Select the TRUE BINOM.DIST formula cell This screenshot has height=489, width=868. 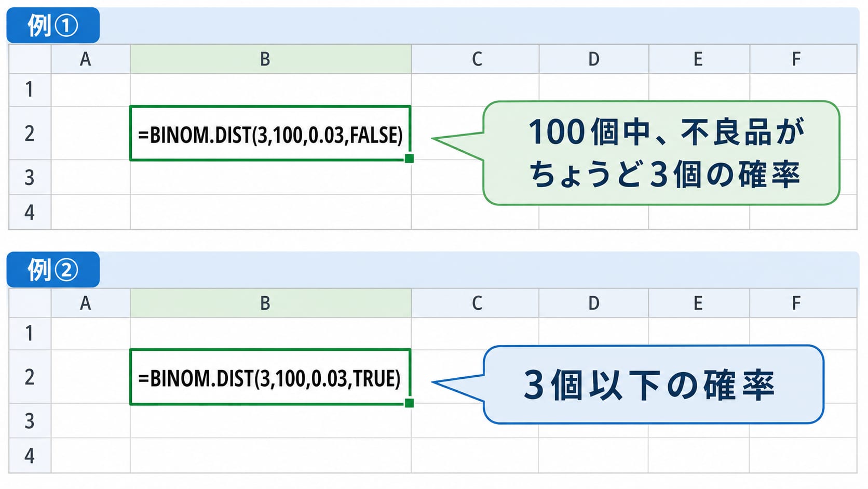270,377
